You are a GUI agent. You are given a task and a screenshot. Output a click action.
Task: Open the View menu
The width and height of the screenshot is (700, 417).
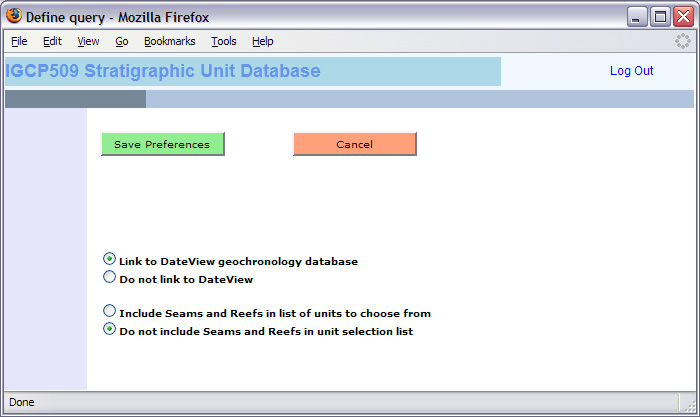[x=88, y=42]
